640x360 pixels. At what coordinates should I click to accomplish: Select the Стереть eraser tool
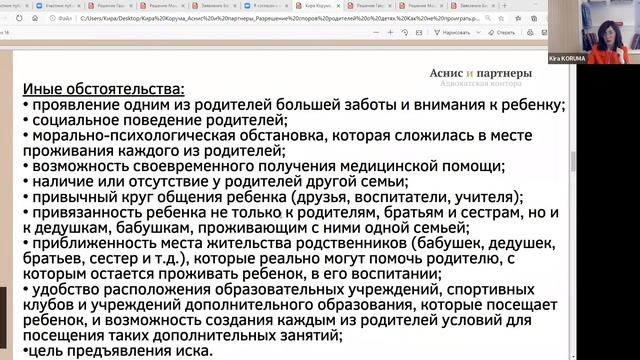click(x=502, y=32)
